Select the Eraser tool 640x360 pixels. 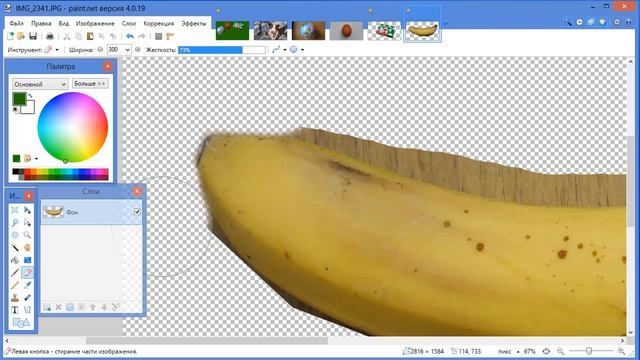[x=27, y=273]
